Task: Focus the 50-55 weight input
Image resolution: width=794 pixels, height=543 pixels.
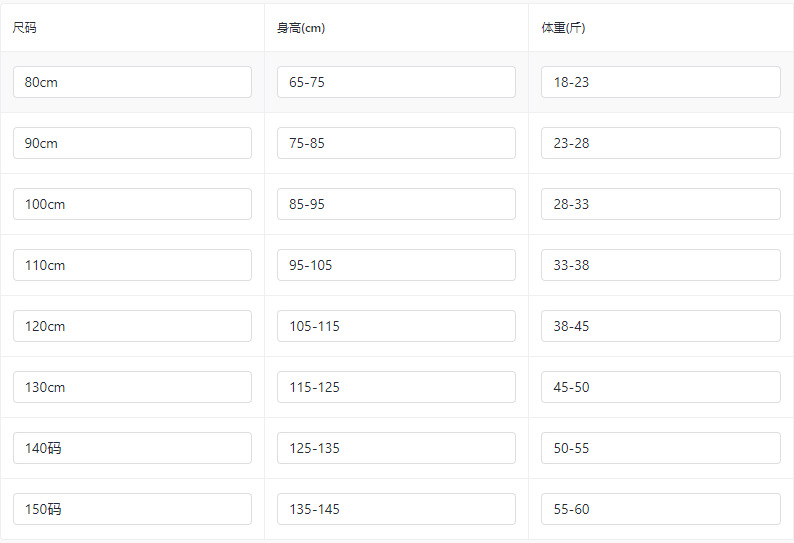Action: (660, 448)
